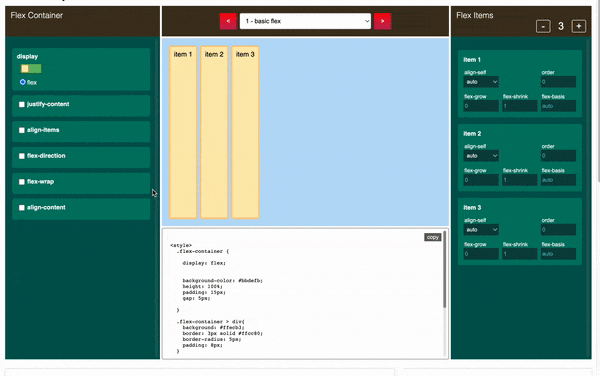600x376 pixels.
Task: Click the item 1 box in preview
Action: tap(183, 132)
